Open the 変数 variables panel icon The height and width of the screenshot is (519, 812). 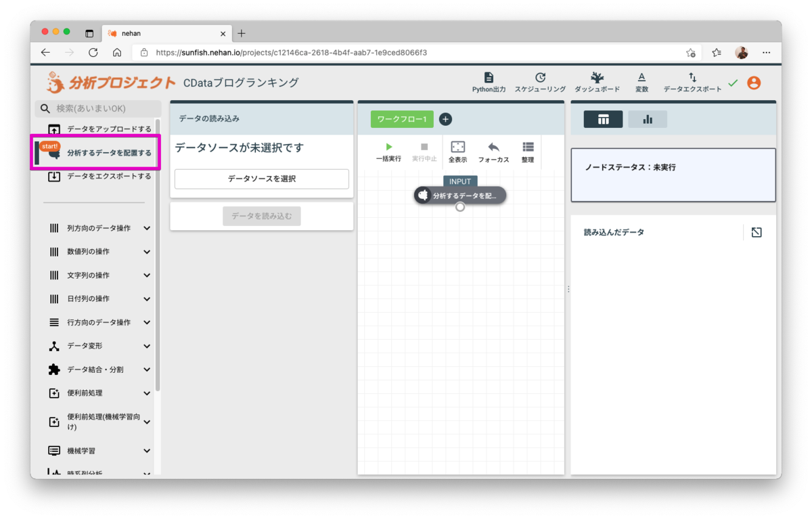[641, 80]
